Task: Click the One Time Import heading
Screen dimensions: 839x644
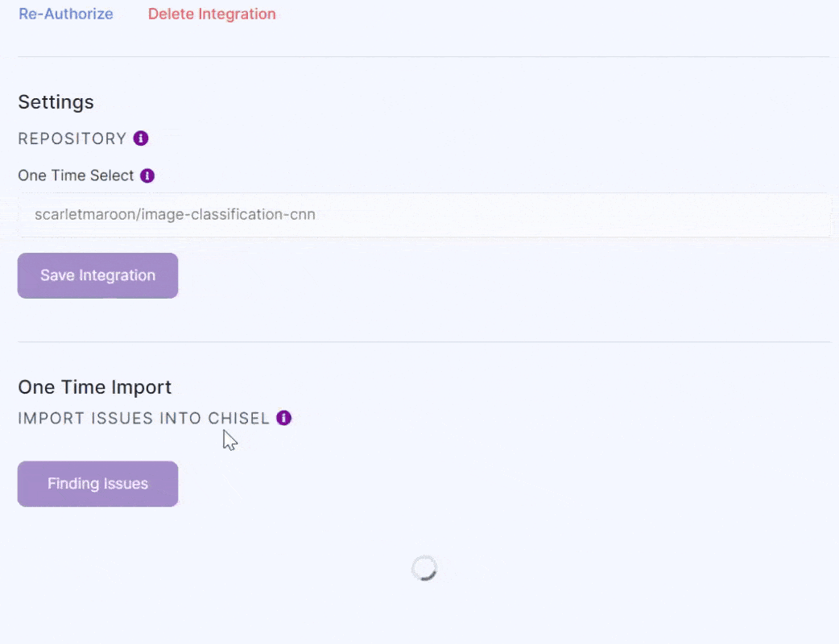Action: point(94,386)
